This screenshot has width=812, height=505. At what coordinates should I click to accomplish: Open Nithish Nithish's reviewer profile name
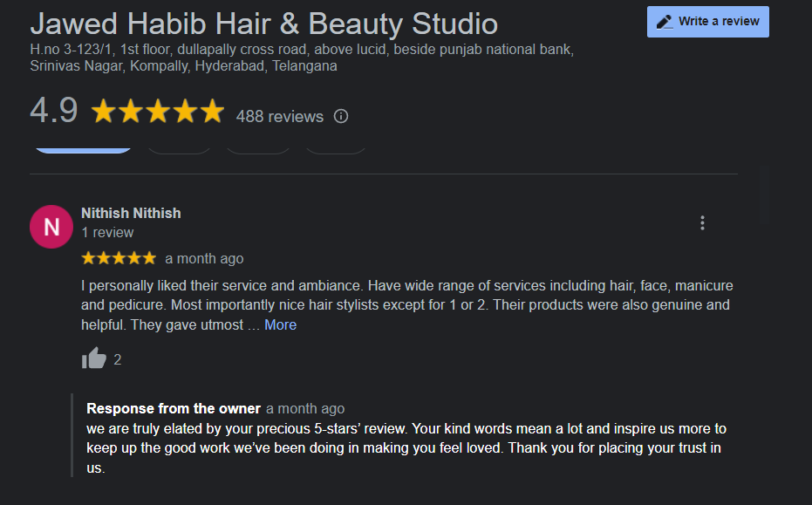tap(131, 213)
